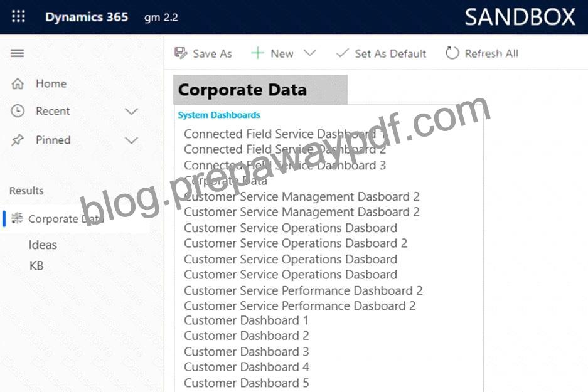Collapse the navigation hamburger menu

click(x=17, y=53)
